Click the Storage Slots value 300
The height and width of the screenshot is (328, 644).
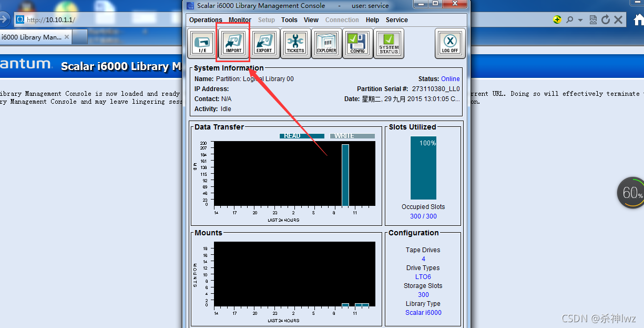[423, 295]
